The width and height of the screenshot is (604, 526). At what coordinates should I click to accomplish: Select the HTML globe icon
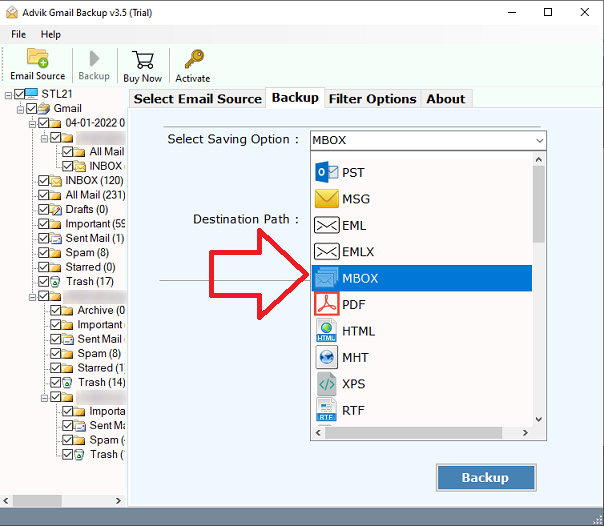326,331
